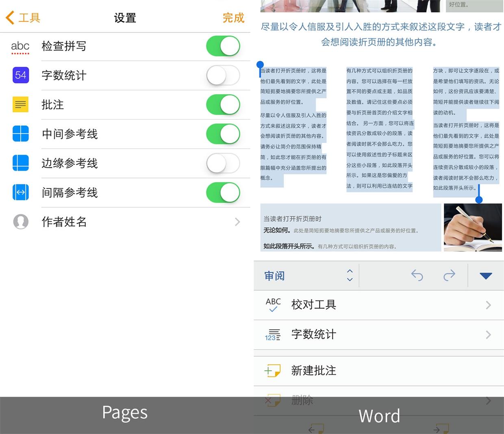
Task: Disable the 检查拼写 switch
Action: [x=222, y=46]
